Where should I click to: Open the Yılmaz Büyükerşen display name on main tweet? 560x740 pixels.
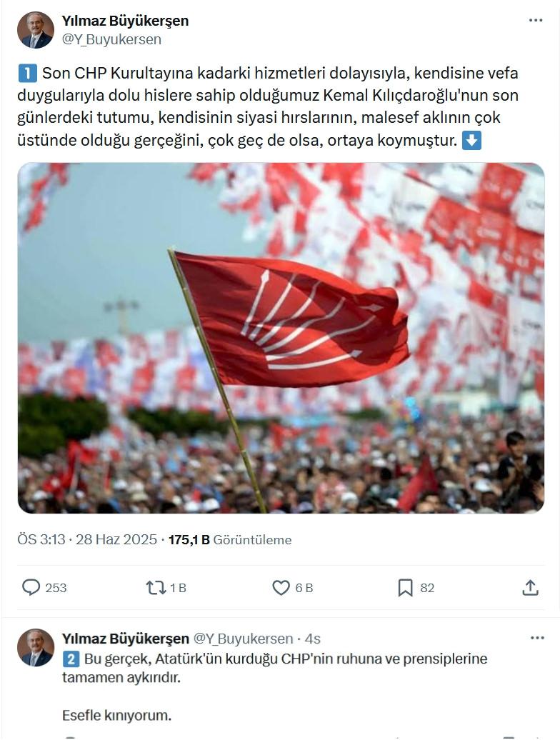coord(125,21)
